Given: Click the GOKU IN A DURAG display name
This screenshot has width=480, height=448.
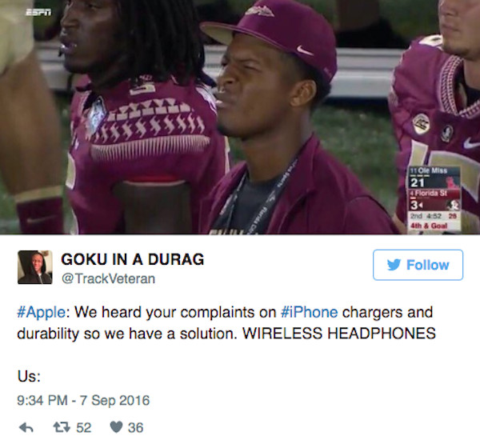Looking at the screenshot, I should (133, 259).
